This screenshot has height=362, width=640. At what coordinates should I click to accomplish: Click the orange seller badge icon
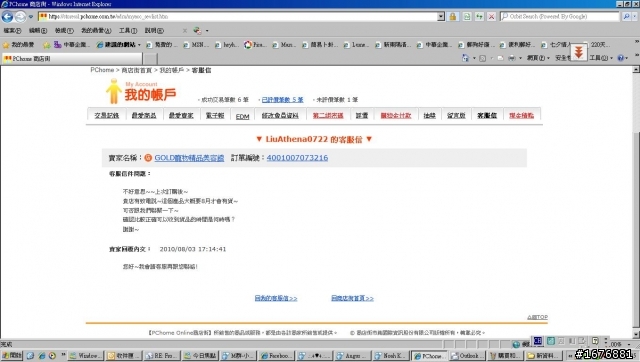[x=148, y=158]
